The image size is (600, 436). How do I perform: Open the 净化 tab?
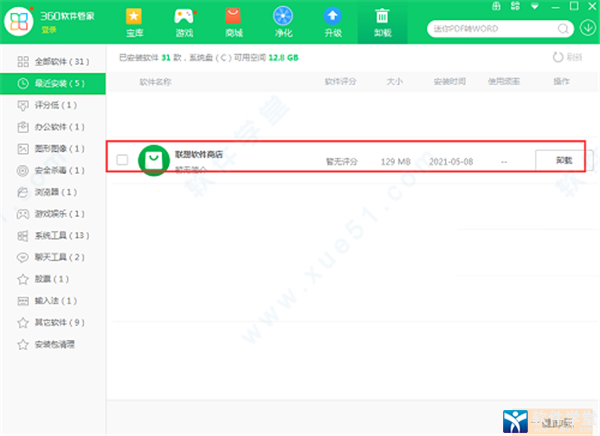click(x=283, y=23)
